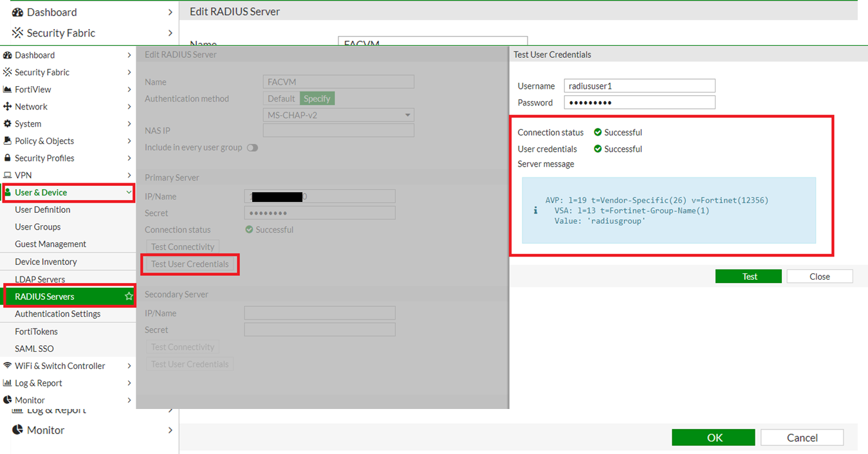Screen dimensions: 868x454
Task: Expand the Policy & Objects chevron
Action: tap(129, 141)
